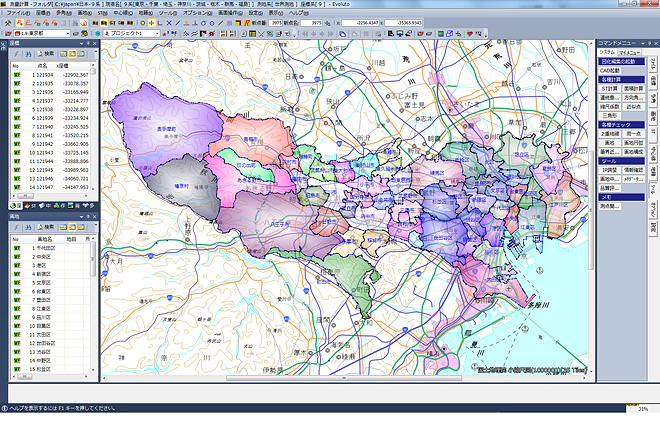This screenshot has width=660, height=428.
Task: Click the X coordinate field showing -2296.4347
Action: click(x=360, y=23)
